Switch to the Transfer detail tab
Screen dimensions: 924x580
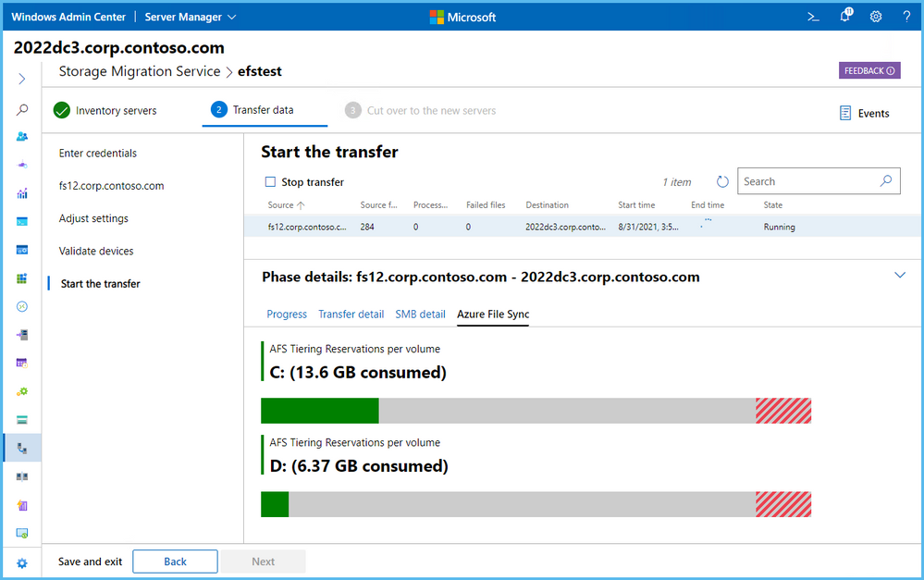(351, 315)
